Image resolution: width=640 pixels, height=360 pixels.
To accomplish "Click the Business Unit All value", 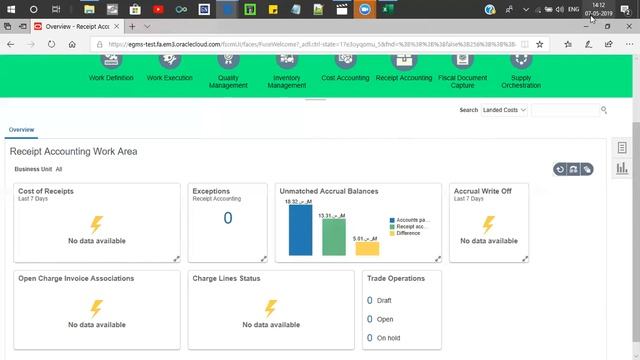I will click(59, 169).
